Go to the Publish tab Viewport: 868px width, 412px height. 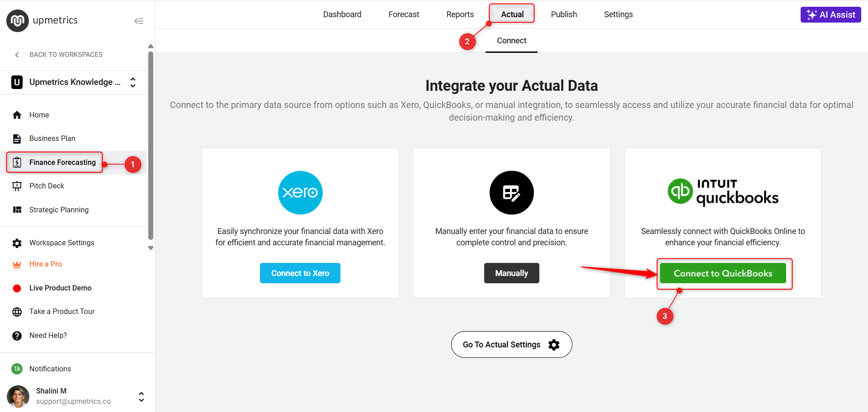tap(564, 14)
